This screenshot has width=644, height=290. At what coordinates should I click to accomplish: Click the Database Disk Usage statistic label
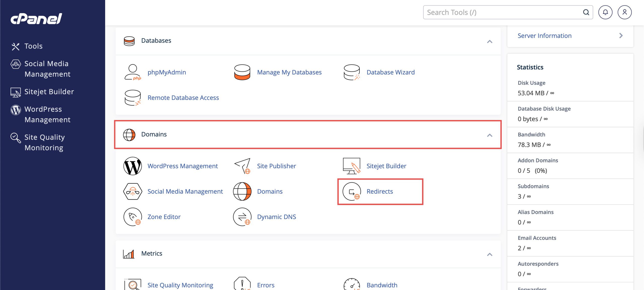[x=544, y=109]
